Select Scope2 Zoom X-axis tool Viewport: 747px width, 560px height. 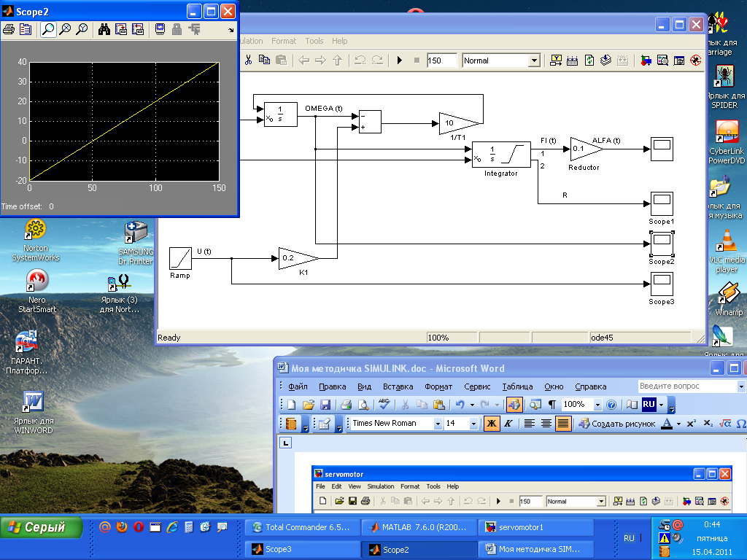tap(65, 29)
